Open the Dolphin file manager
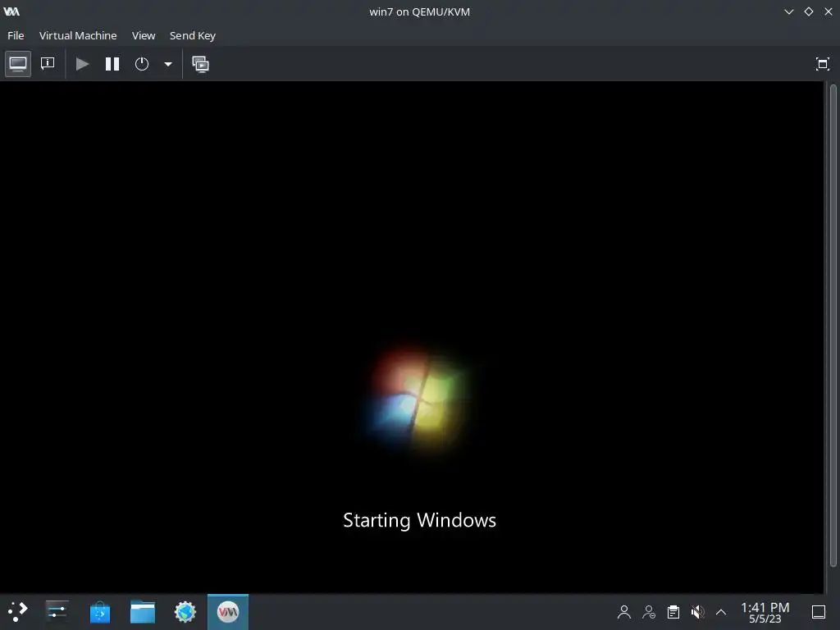This screenshot has width=840, height=630. (x=143, y=612)
